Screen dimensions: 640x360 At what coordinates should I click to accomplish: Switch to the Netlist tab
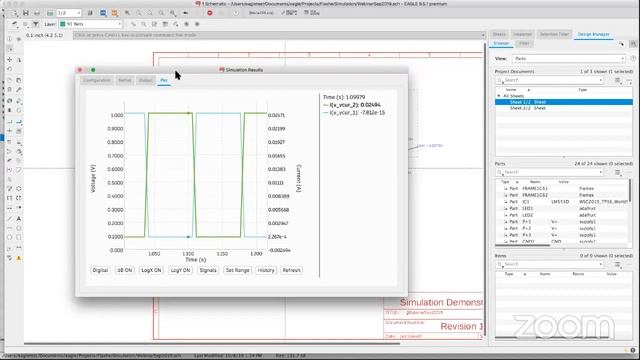pyautogui.click(x=124, y=80)
